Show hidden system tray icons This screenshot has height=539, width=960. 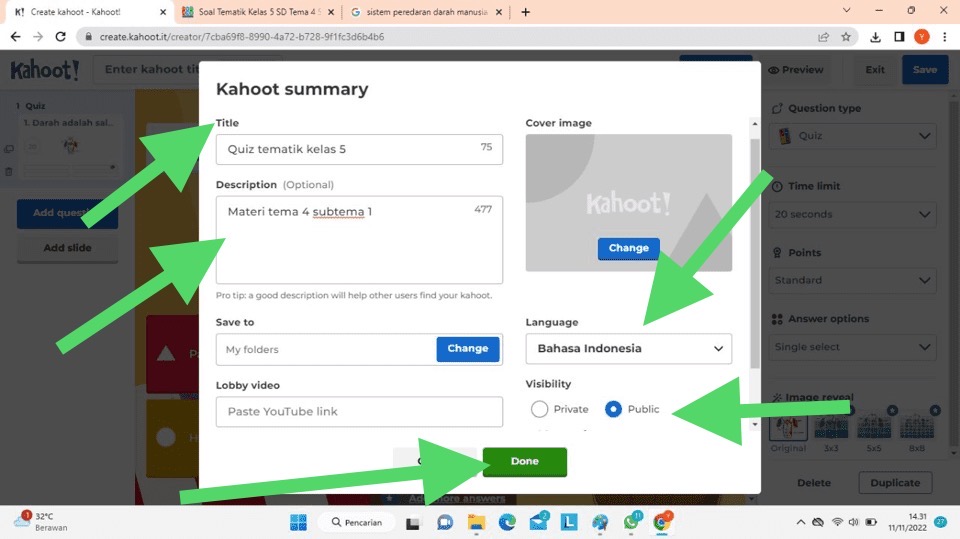click(x=800, y=522)
